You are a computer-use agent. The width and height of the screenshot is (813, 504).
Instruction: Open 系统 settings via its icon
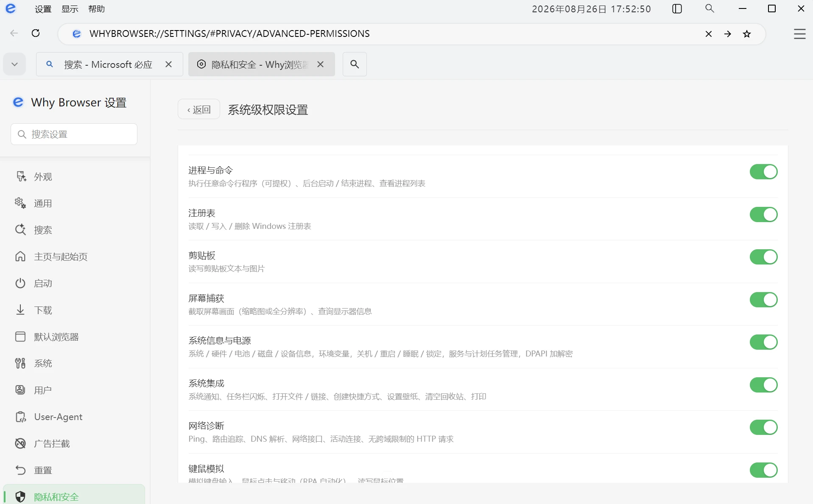pos(20,363)
